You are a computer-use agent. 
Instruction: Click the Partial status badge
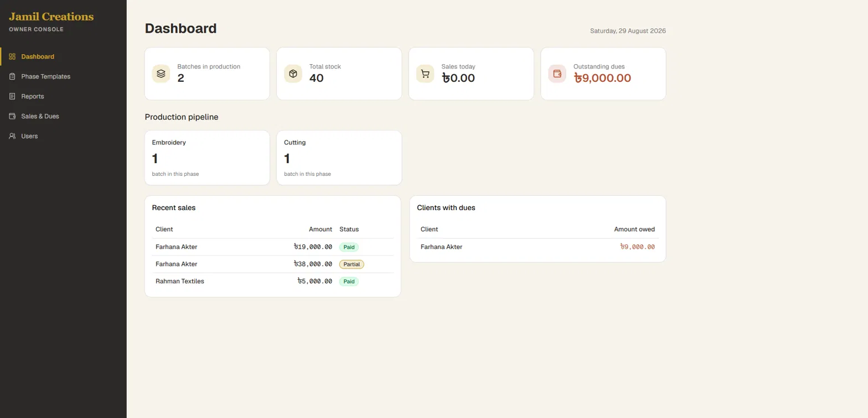[352, 264]
